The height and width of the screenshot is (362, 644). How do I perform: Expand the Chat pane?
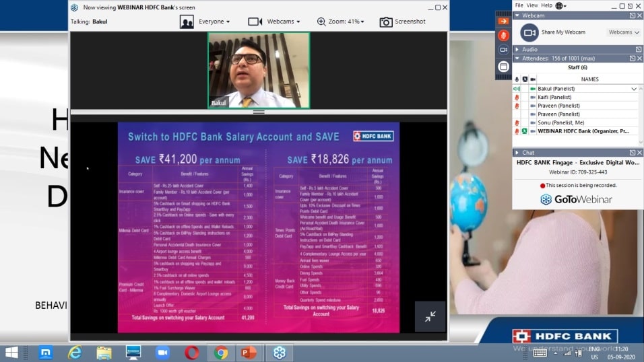(x=517, y=153)
